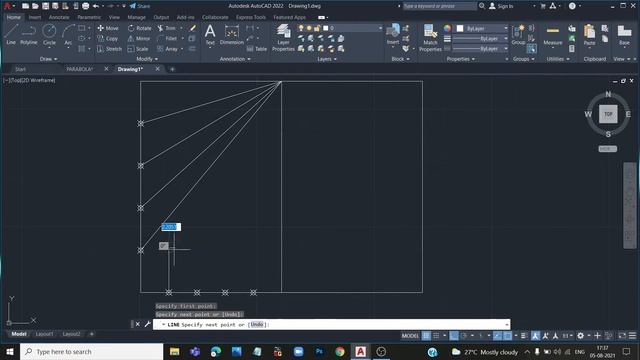
Task: Select the Circle tool
Action: pyautogui.click(x=49, y=34)
